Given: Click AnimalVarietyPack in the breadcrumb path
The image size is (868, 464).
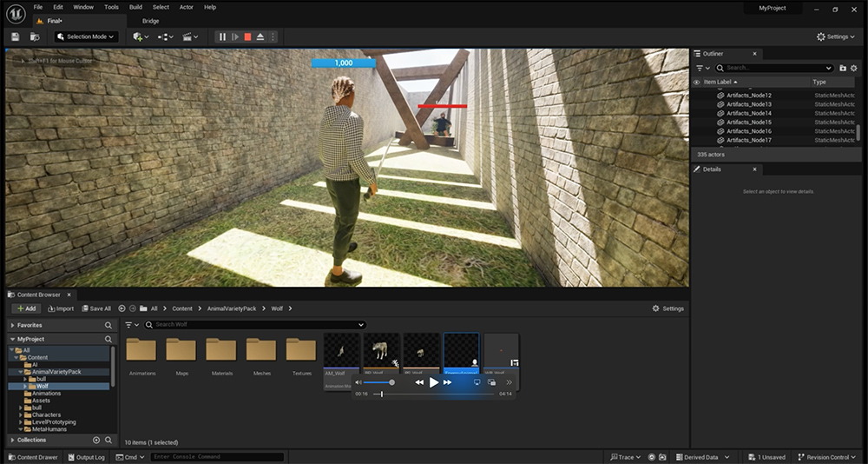Looking at the screenshot, I should [232, 308].
